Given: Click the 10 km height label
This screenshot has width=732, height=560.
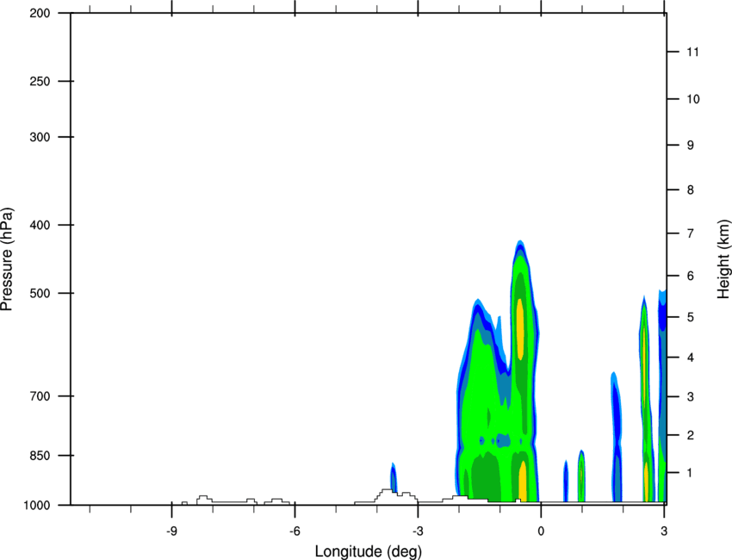Looking at the screenshot, I should point(693,99).
